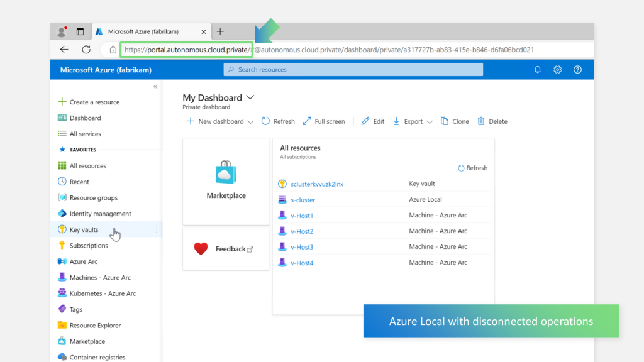Click the Resource groups icon in the sidebar
The width and height of the screenshot is (644, 362).
click(x=62, y=197)
